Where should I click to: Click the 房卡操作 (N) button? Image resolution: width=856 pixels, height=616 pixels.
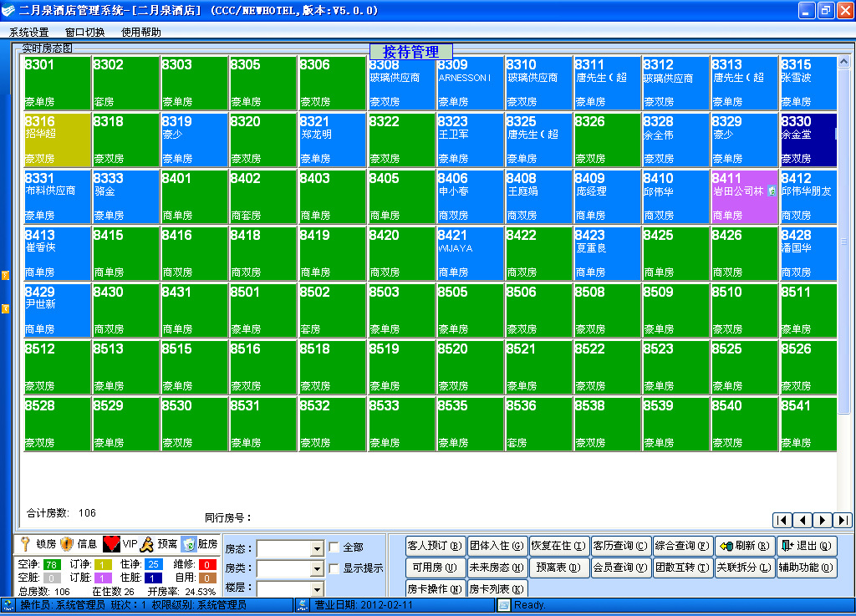pos(435,588)
